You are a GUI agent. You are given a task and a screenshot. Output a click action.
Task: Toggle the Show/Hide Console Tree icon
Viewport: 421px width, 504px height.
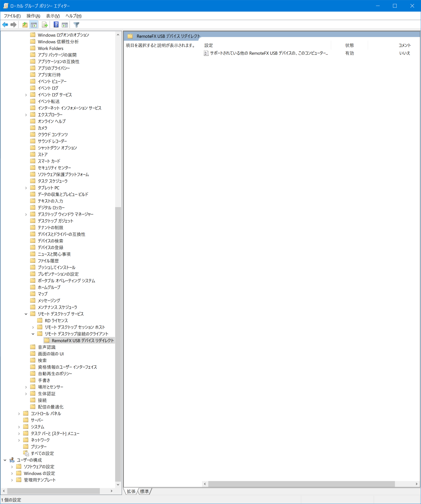point(34,25)
